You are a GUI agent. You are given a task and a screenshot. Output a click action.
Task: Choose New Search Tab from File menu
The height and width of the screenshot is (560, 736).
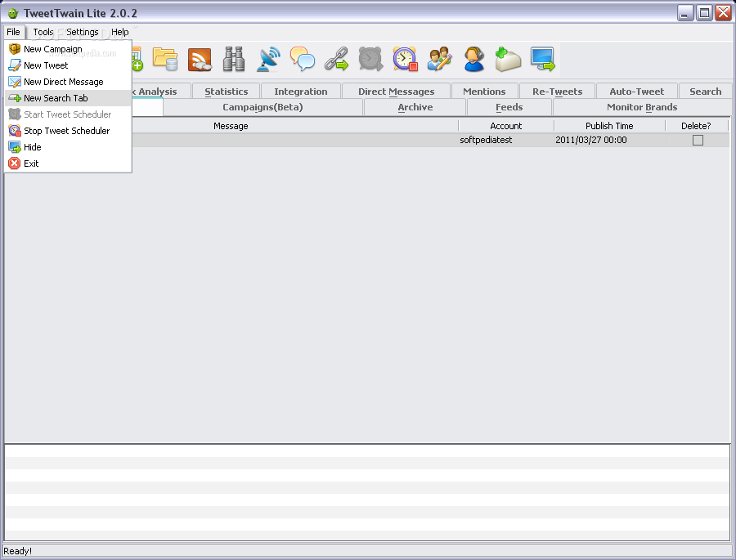tap(68, 98)
